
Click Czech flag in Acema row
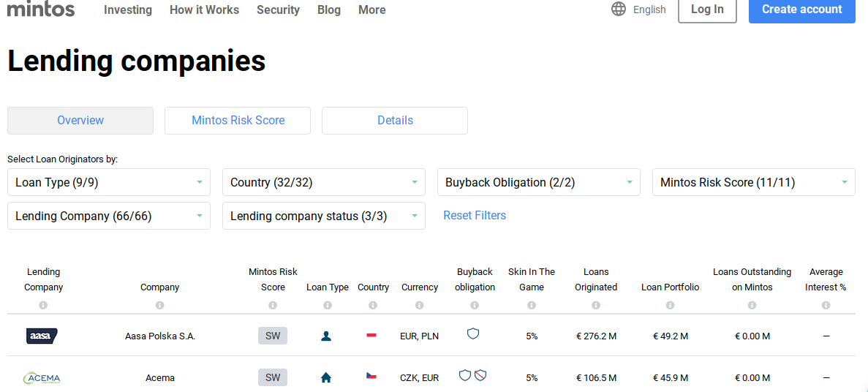tap(371, 375)
